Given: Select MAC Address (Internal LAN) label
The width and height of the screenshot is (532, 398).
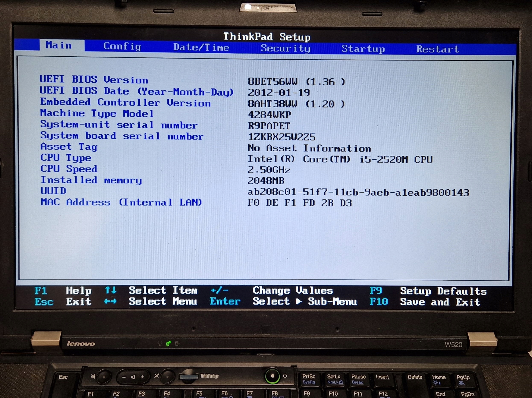Looking at the screenshot, I should [121, 202].
